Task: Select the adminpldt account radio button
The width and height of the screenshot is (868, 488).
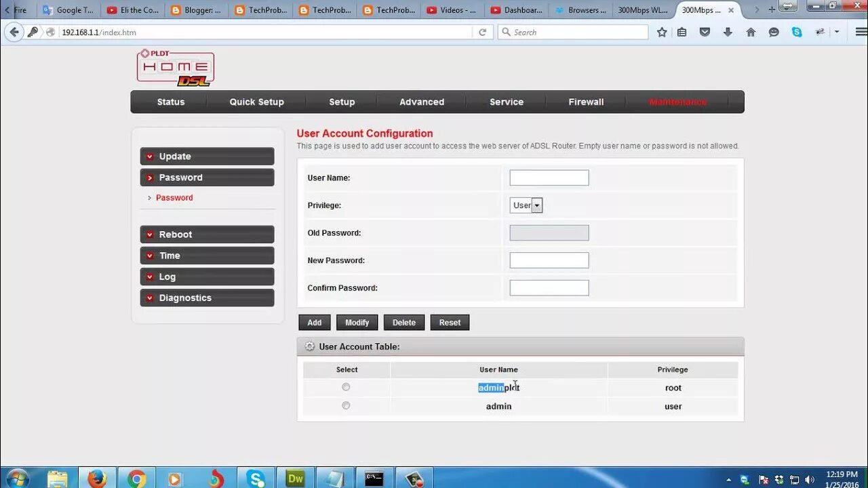Action: point(346,387)
